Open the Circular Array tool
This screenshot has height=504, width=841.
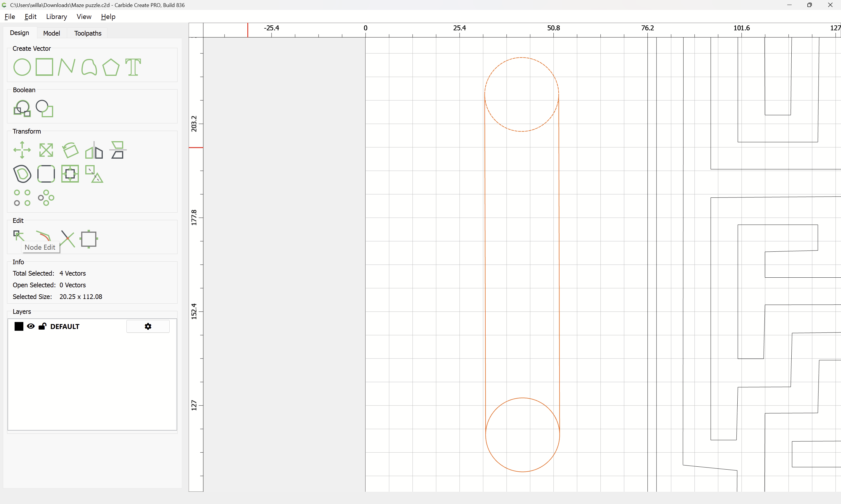[46, 198]
